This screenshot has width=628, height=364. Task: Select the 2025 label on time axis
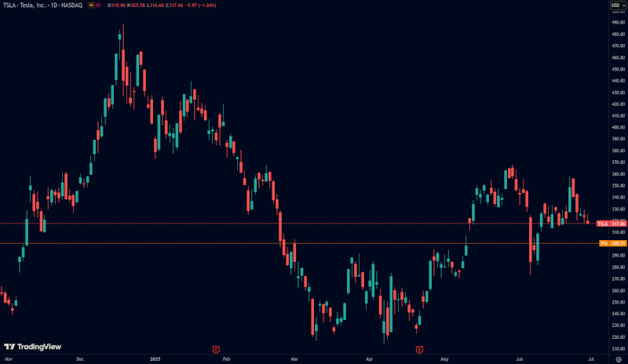coord(155,358)
